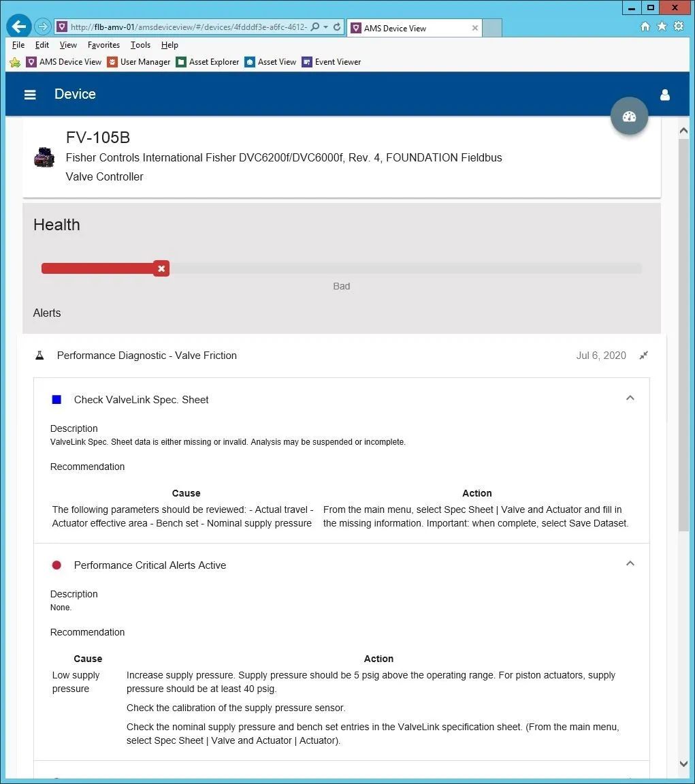Click the browser Home icon
695x784 pixels.
coord(645,27)
